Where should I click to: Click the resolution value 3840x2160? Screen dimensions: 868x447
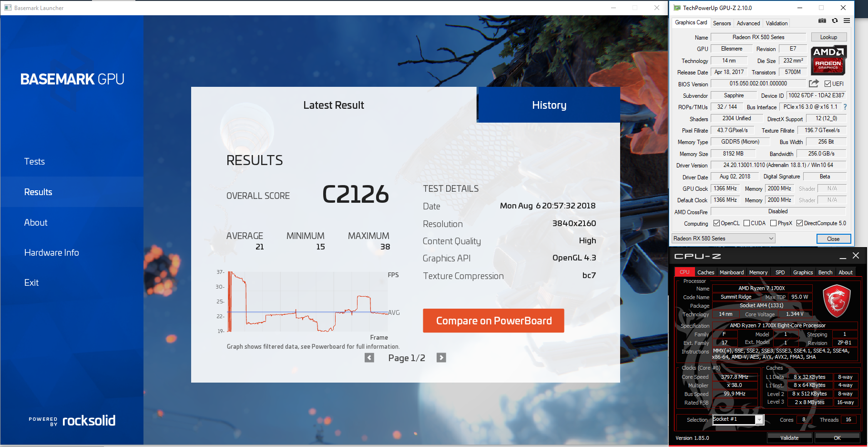(574, 223)
